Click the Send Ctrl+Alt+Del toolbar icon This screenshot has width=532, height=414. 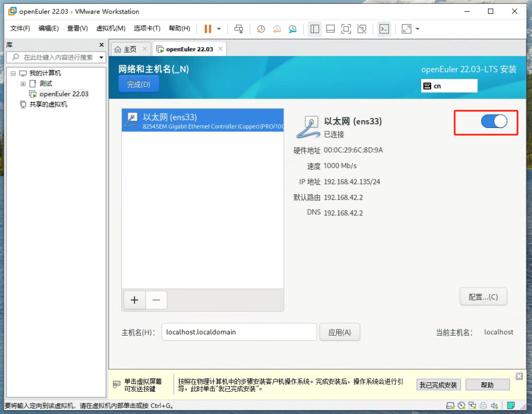click(239, 29)
